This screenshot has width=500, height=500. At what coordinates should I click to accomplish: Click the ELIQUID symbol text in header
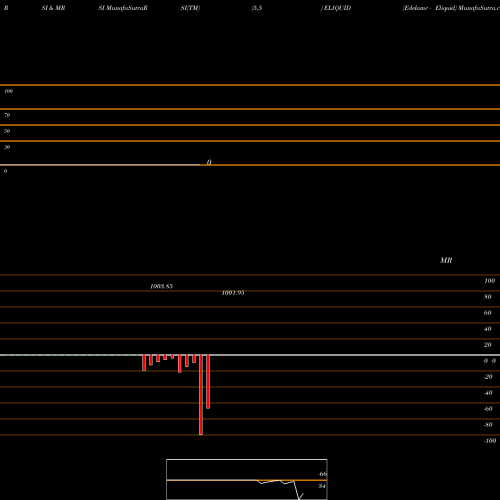[x=337, y=8]
